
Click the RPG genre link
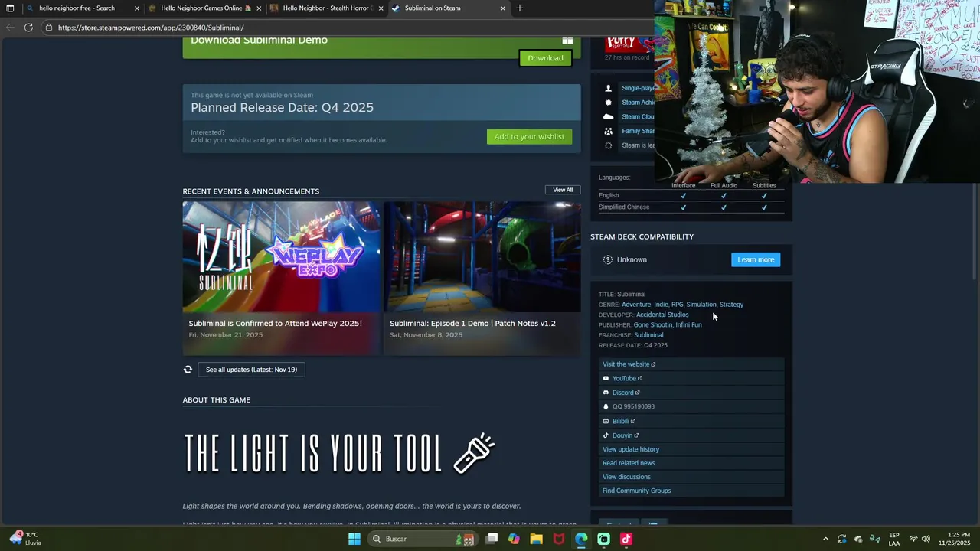(677, 305)
